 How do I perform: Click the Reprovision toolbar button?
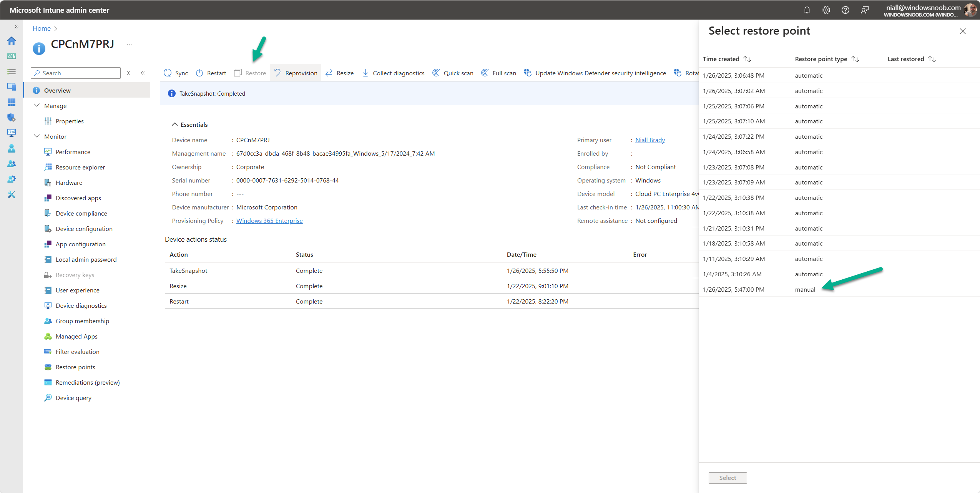click(x=296, y=73)
